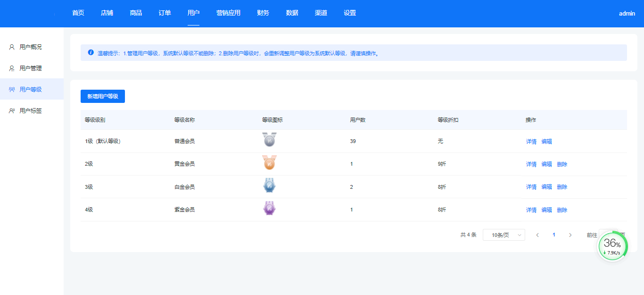Switch to the 订单 top menu
This screenshot has width=644, height=295.
[x=165, y=13]
